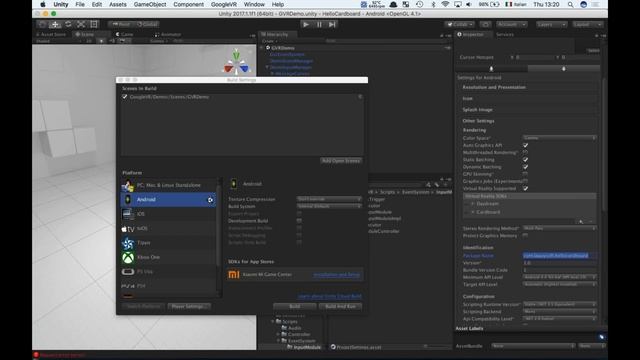Toggle Auto Graphics API checkbox

(x=525, y=145)
